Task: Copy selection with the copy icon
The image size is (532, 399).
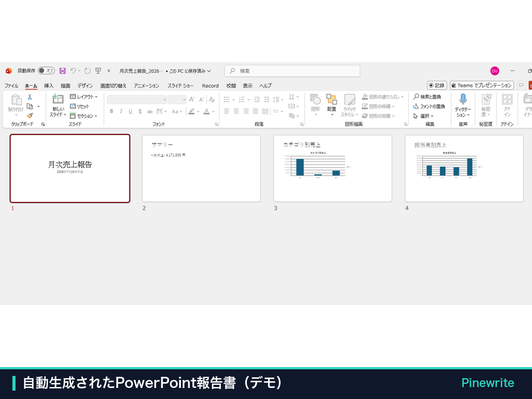Action: tap(30, 106)
